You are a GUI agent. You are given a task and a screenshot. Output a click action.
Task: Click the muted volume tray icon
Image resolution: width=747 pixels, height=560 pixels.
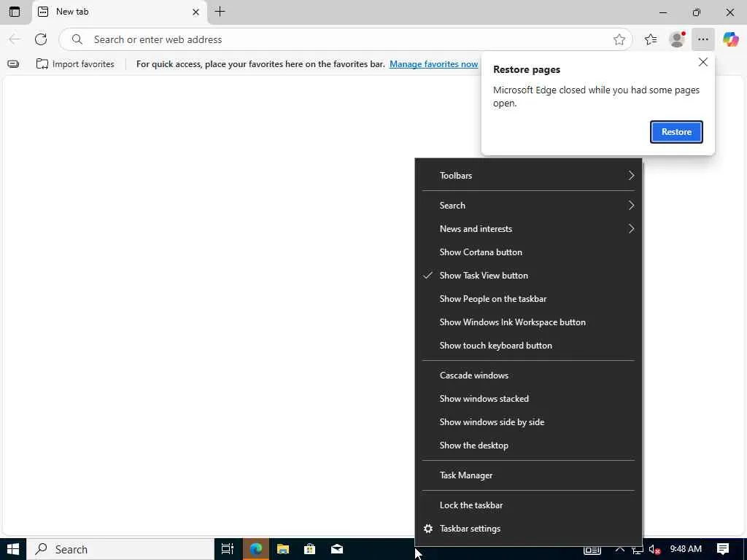(x=654, y=550)
